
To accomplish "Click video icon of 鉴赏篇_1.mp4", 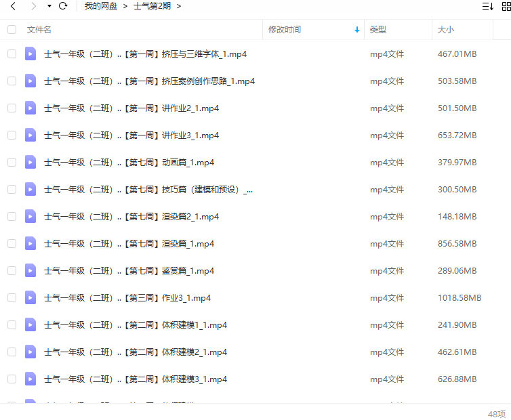I will [x=30, y=270].
